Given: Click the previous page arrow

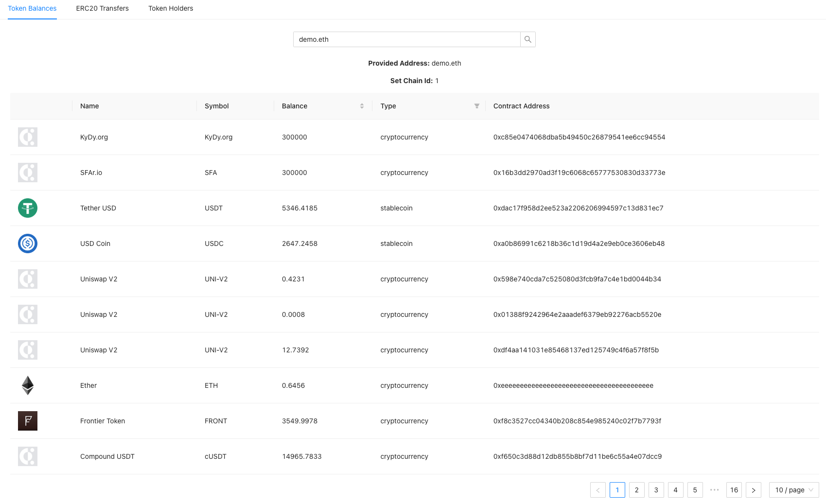Looking at the screenshot, I should tap(598, 490).
